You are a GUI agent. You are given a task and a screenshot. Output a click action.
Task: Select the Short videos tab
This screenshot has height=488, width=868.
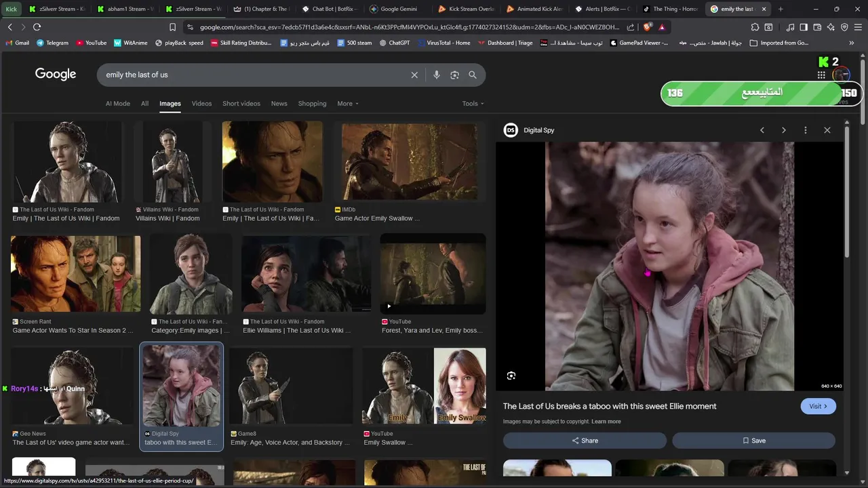click(x=241, y=104)
